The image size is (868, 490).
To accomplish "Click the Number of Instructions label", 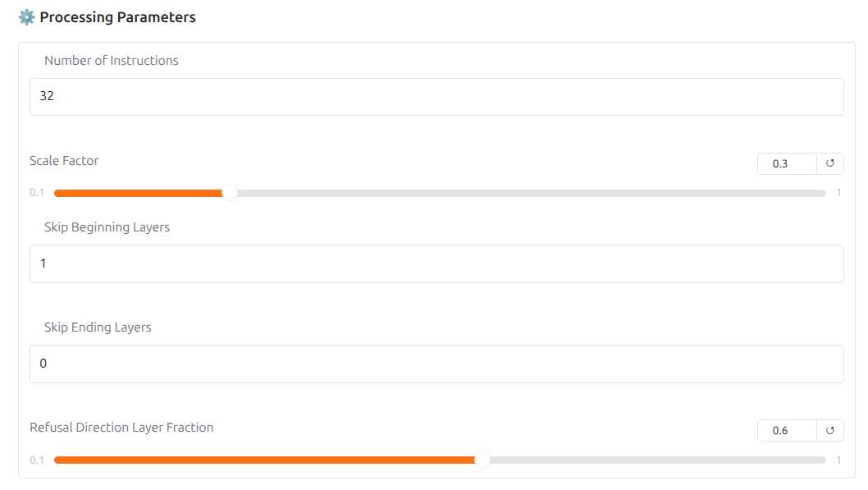I will (x=112, y=60).
